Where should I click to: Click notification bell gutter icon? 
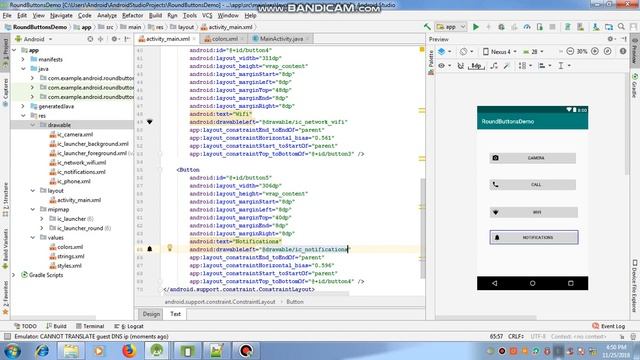150,249
